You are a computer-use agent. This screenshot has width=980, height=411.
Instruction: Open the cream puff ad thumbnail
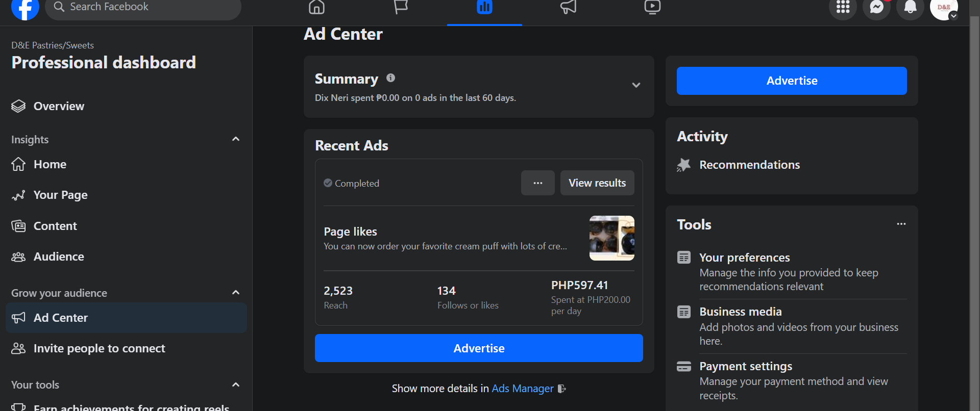pyautogui.click(x=612, y=238)
